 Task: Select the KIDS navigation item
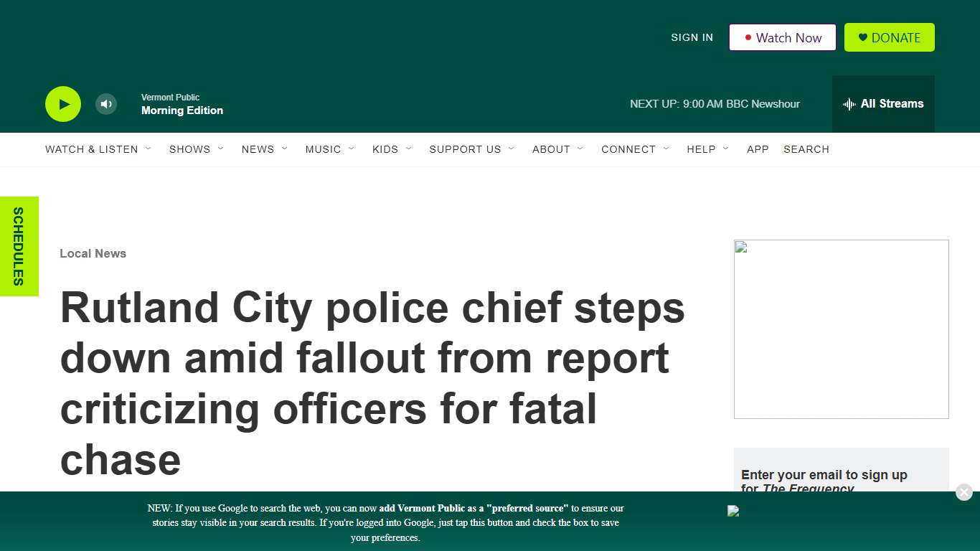click(x=385, y=149)
